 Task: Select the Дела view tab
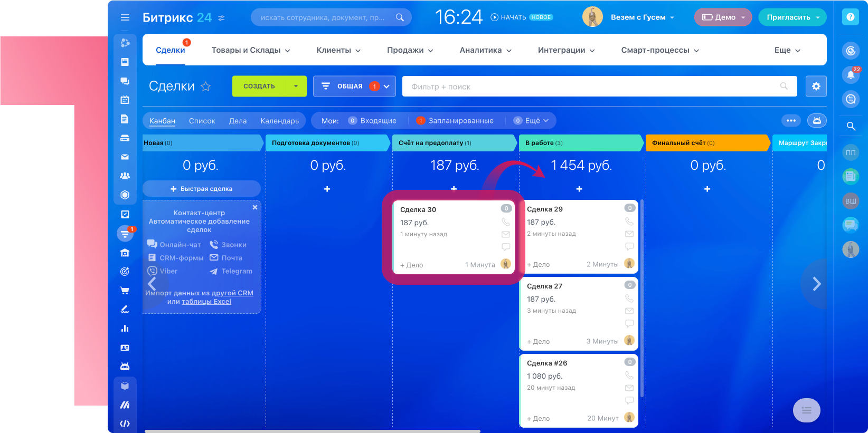tap(238, 121)
